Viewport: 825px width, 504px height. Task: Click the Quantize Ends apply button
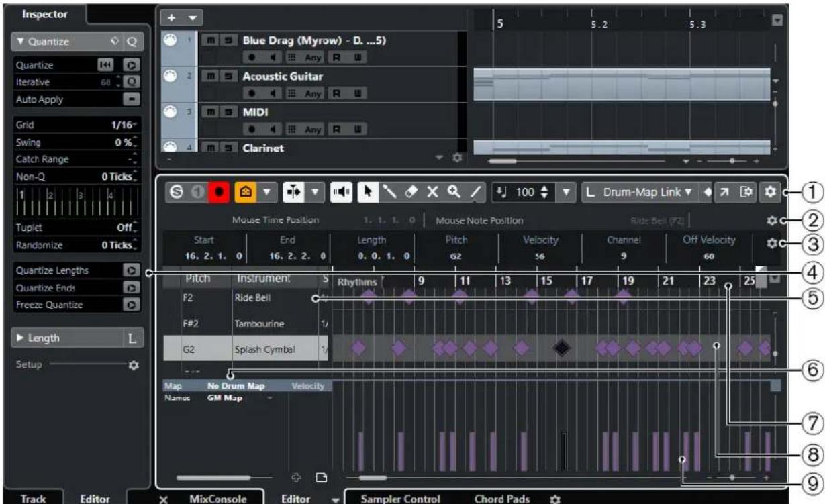(x=132, y=288)
